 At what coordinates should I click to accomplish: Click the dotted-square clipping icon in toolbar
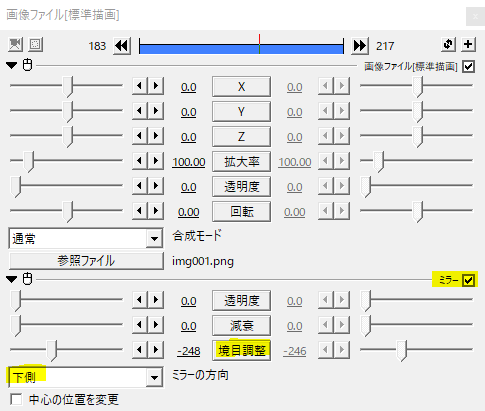point(35,44)
